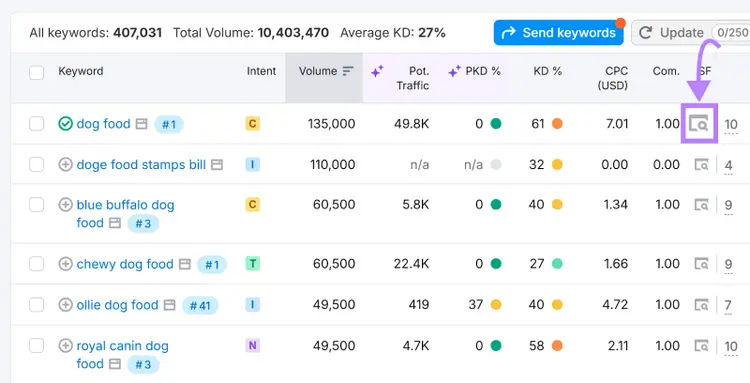Add blue buffalo dog food with plus icon
The height and width of the screenshot is (383, 750).
[65, 205]
